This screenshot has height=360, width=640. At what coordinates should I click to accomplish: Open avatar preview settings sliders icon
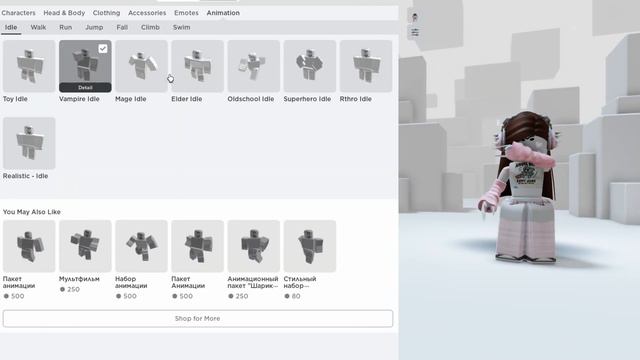tap(415, 32)
